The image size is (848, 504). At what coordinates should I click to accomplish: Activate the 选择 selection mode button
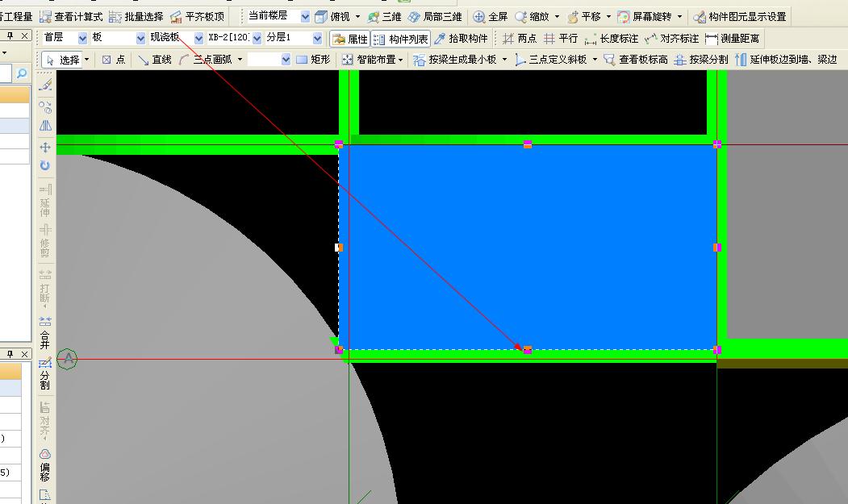(63, 60)
